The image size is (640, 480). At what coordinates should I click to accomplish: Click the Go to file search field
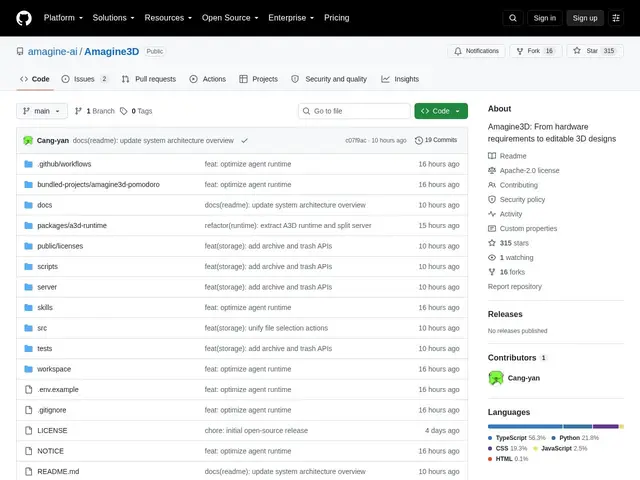pos(354,111)
